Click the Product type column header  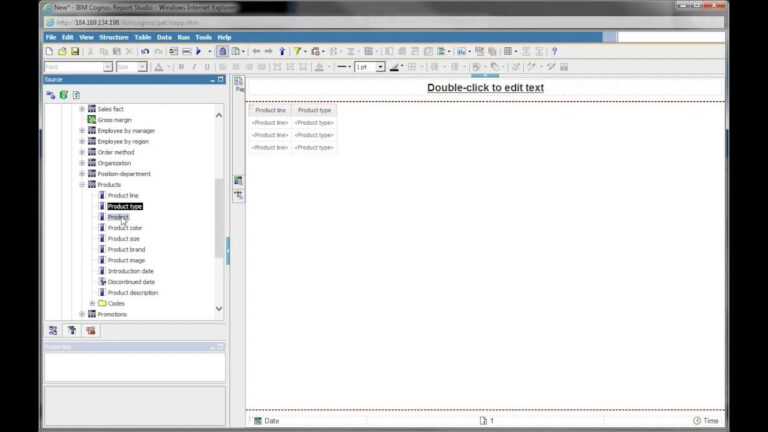tap(314, 110)
